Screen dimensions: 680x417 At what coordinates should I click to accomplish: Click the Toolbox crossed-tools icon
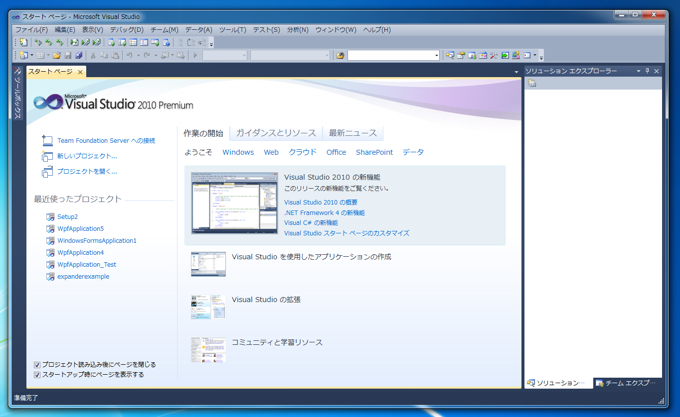coord(494,55)
